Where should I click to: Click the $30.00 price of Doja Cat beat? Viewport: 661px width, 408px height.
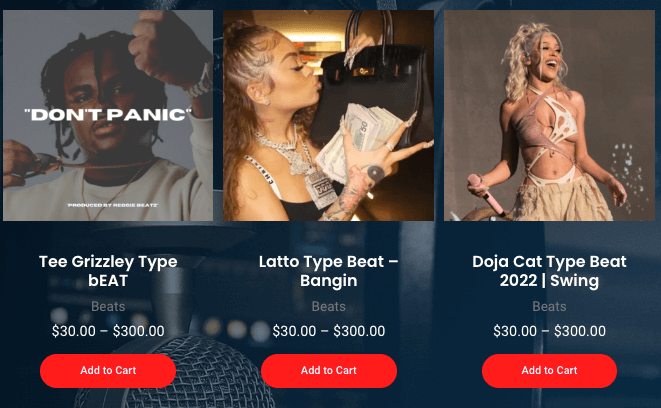pyautogui.click(x=515, y=331)
